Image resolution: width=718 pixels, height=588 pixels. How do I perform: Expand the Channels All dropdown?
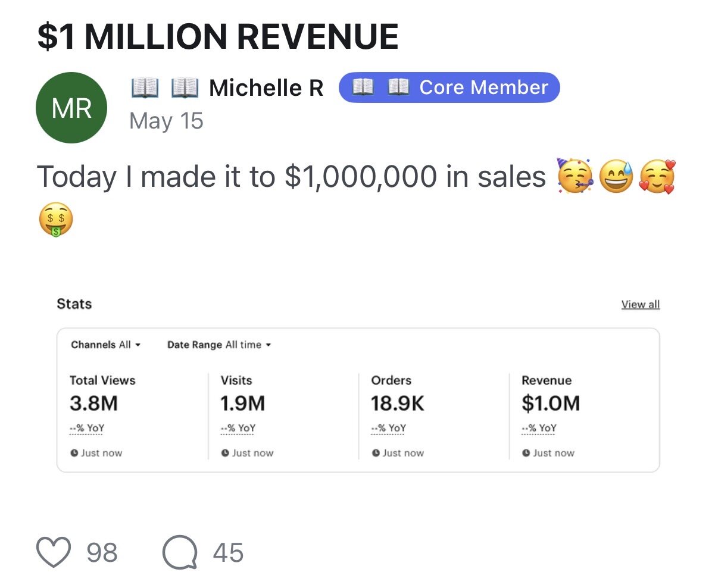coord(106,345)
